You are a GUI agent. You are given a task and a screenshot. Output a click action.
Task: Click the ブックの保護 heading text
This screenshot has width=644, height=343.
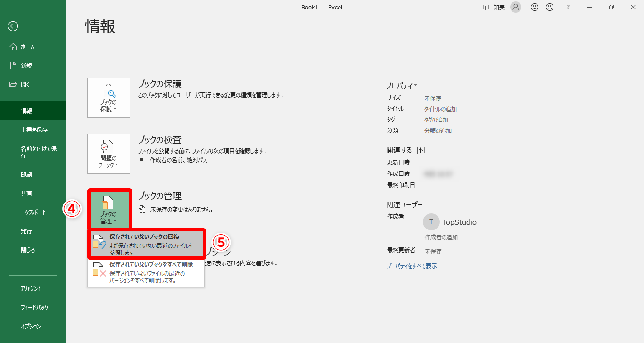[x=159, y=84]
